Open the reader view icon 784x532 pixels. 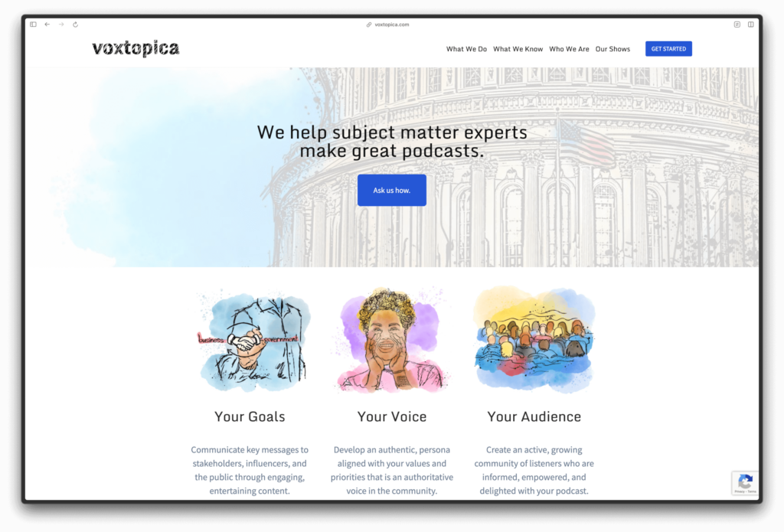coord(737,24)
